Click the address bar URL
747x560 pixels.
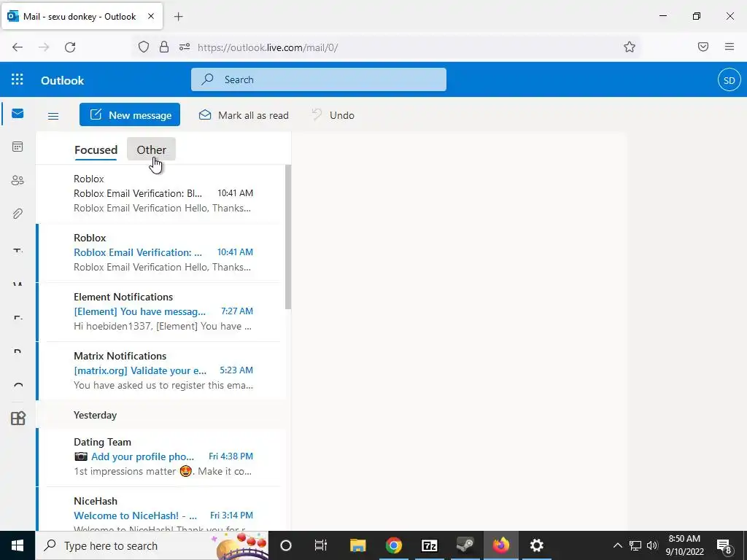click(268, 47)
